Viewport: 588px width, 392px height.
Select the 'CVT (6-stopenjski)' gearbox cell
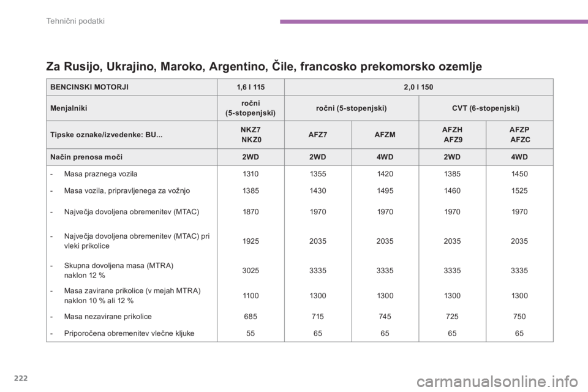pyautogui.click(x=486, y=108)
